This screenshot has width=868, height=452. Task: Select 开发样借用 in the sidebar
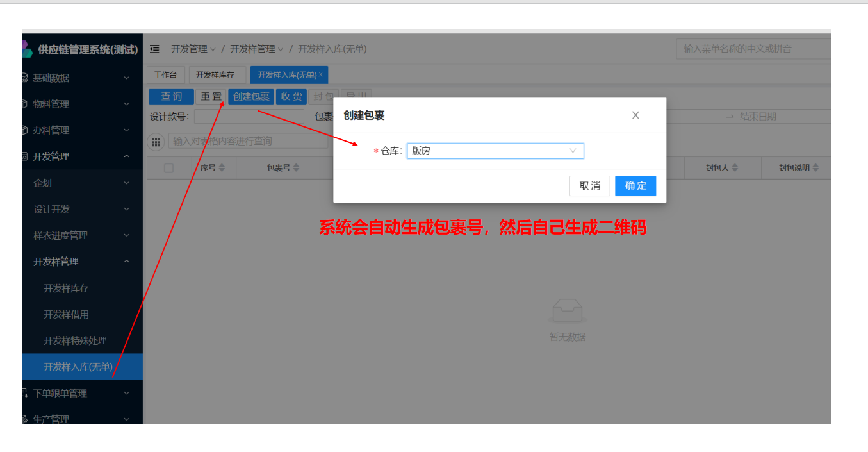[x=67, y=314]
